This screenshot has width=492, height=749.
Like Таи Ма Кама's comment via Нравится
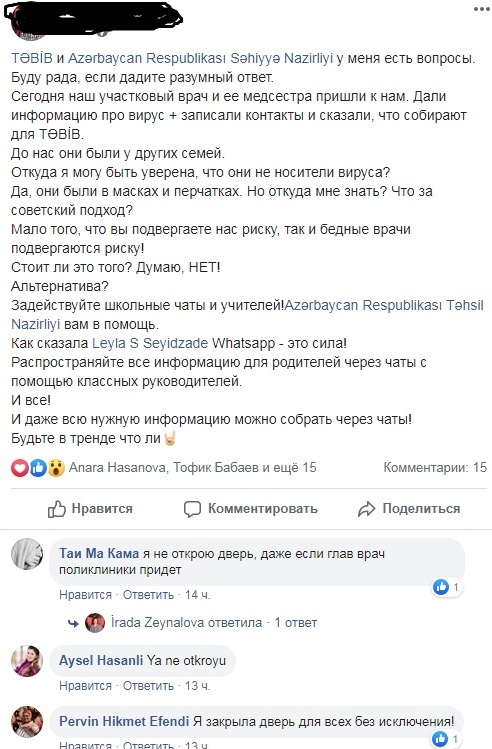click(x=86, y=595)
